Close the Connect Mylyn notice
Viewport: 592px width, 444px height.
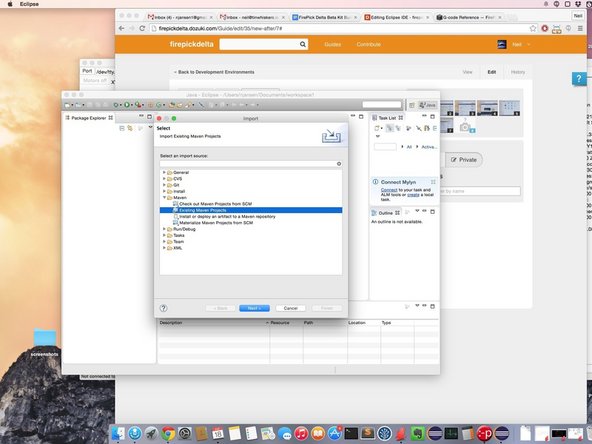[433, 182]
